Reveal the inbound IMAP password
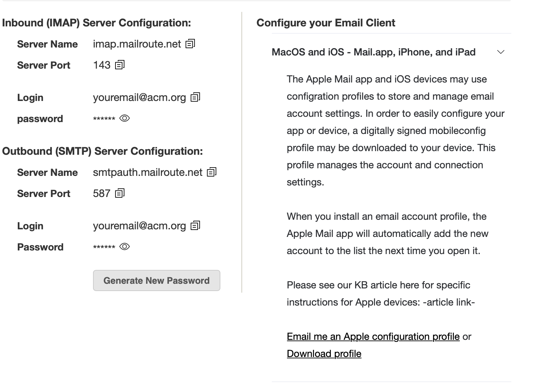 (x=124, y=118)
